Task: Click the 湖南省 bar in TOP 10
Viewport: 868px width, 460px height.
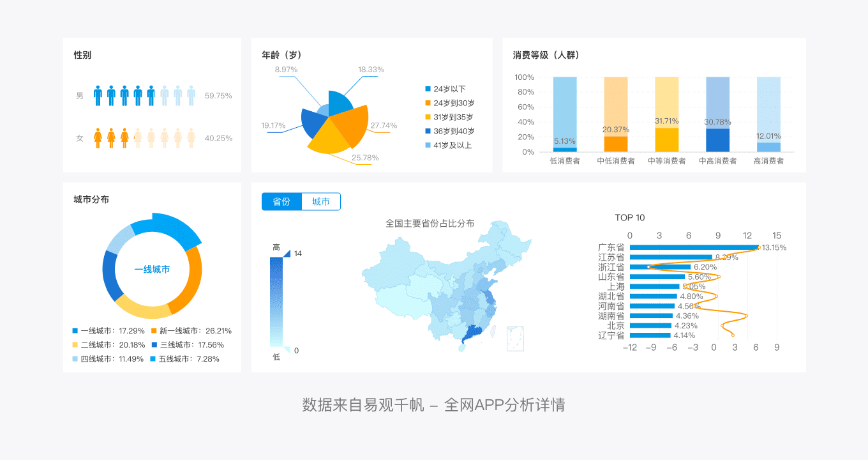Action: (x=651, y=316)
